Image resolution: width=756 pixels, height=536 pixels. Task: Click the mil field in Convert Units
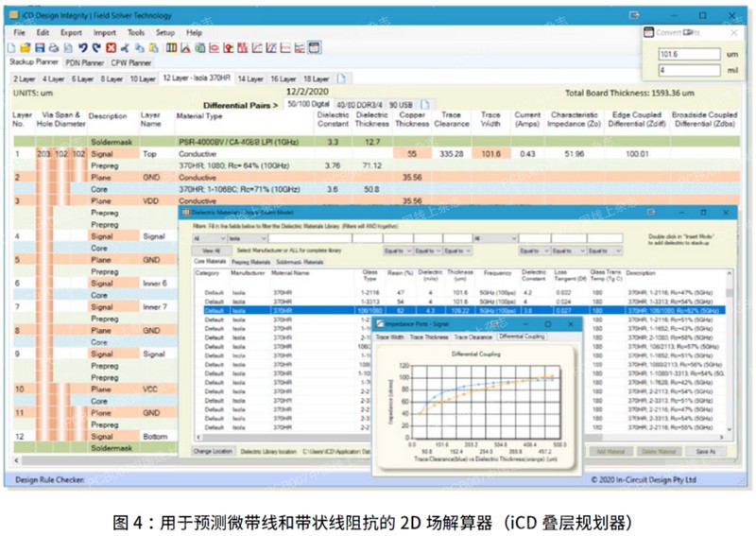[x=690, y=71]
